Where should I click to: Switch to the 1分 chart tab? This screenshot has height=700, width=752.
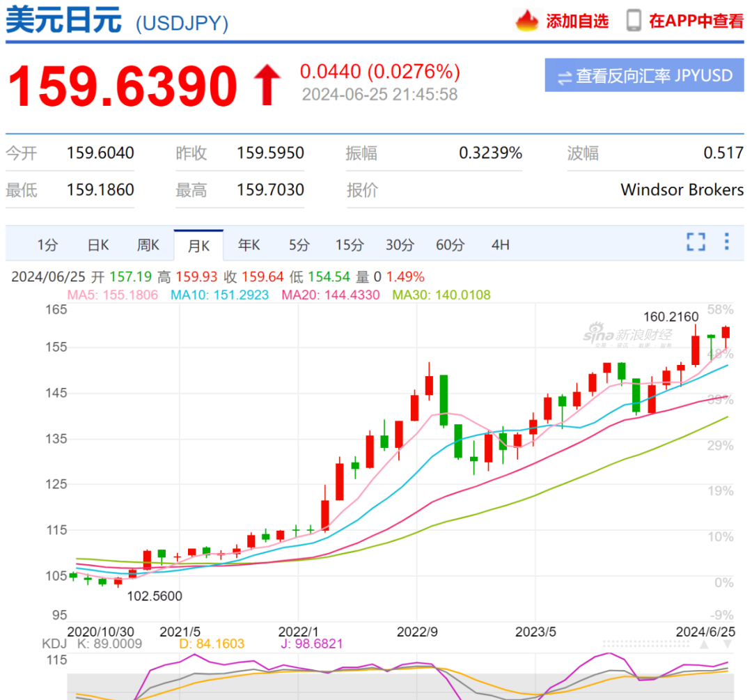pos(47,245)
